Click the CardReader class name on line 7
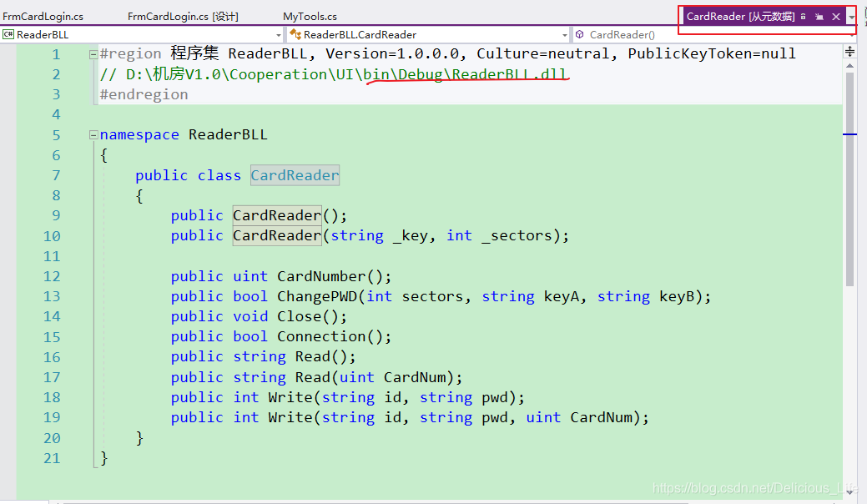867x504 pixels. click(x=295, y=175)
